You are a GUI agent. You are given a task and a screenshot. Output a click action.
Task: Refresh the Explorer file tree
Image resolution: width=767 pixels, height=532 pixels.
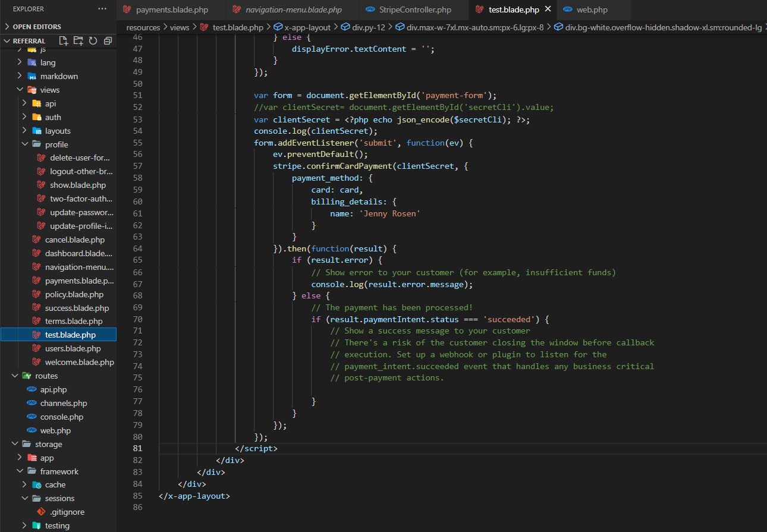pos(93,40)
